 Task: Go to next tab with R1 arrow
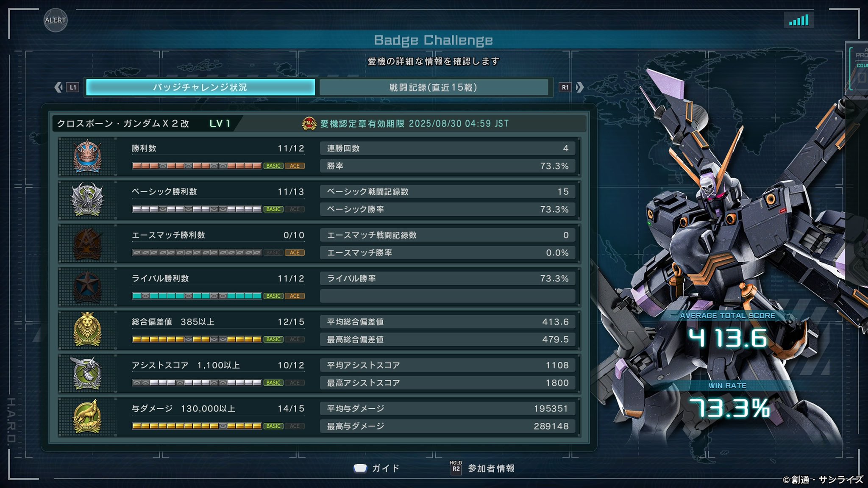tap(571, 87)
